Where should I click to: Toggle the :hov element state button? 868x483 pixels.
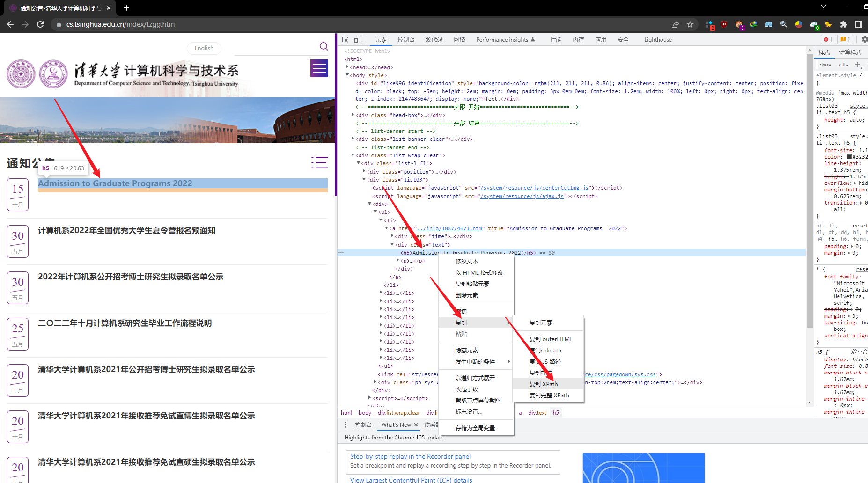tap(825, 65)
